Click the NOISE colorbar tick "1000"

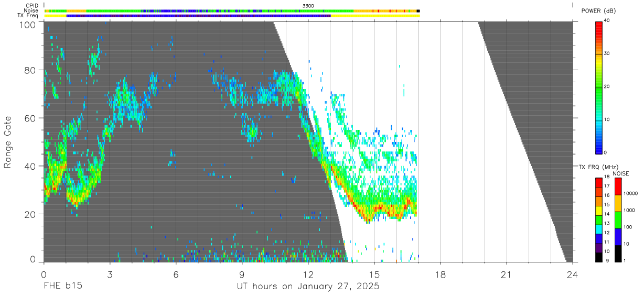(630, 211)
